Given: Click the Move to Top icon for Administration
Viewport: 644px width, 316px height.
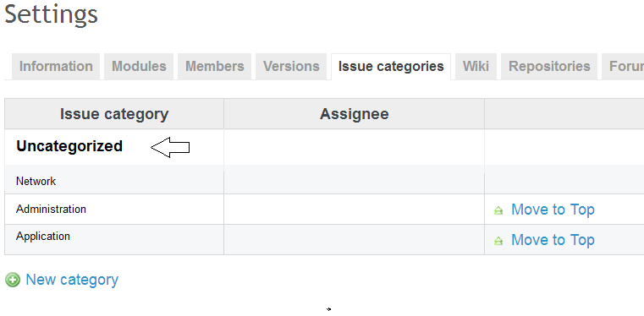Looking at the screenshot, I should [498, 210].
